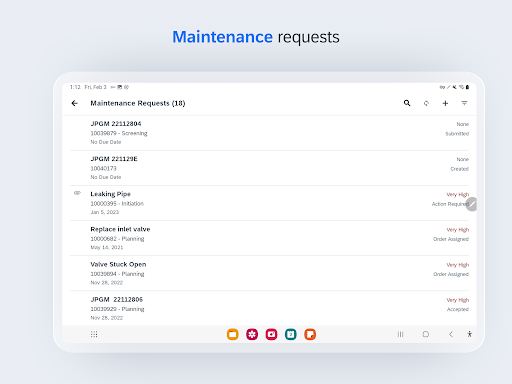Launch the teal calendar app in dock

pyautogui.click(x=291, y=334)
